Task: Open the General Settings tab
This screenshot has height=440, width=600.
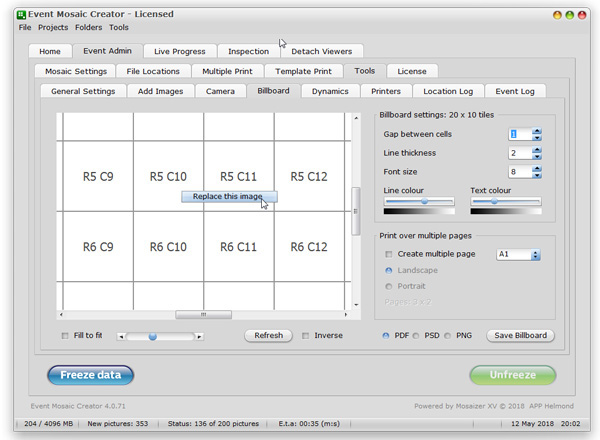Action: (83, 91)
